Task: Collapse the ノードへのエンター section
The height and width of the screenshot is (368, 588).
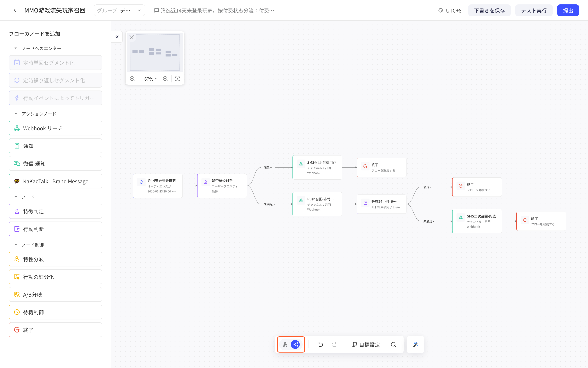Action: [16, 48]
